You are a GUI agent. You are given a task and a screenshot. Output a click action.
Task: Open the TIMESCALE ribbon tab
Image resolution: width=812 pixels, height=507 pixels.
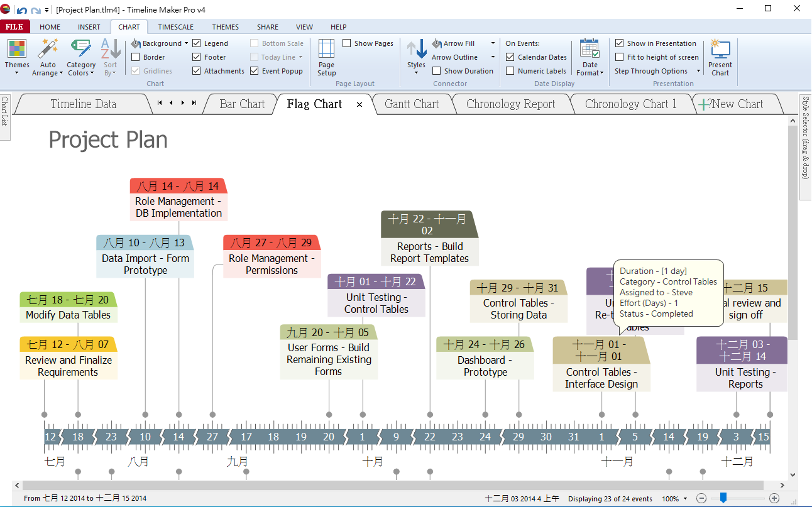coord(175,27)
